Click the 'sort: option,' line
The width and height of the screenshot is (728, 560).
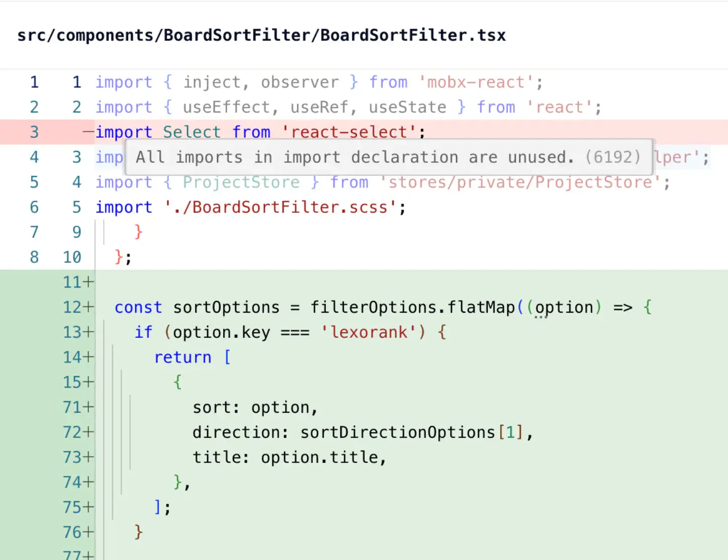(255, 407)
